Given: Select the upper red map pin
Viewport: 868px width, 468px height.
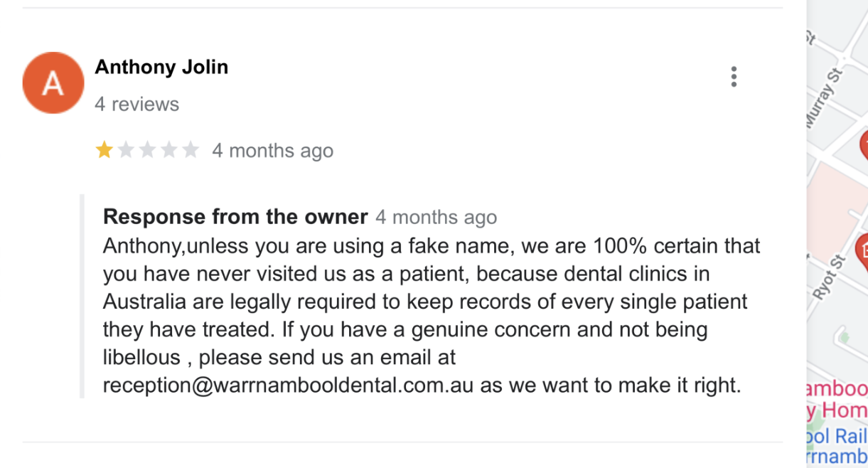Looking at the screenshot, I should [864, 144].
